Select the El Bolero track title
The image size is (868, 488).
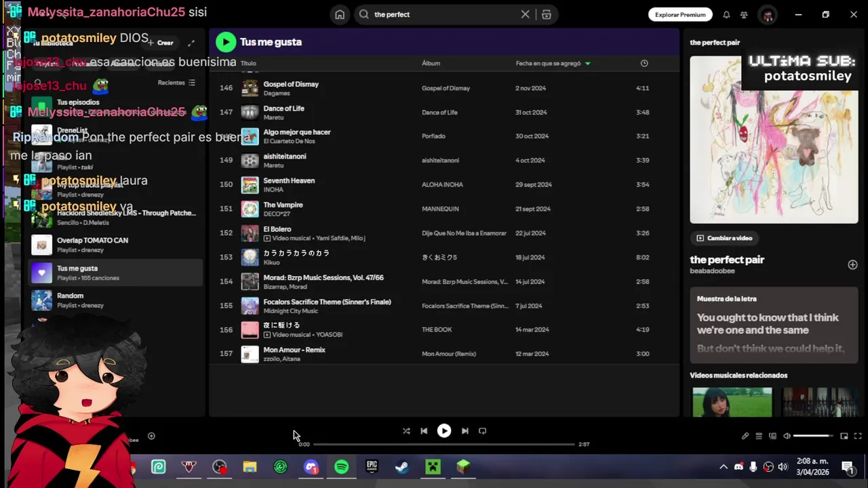pyautogui.click(x=277, y=230)
